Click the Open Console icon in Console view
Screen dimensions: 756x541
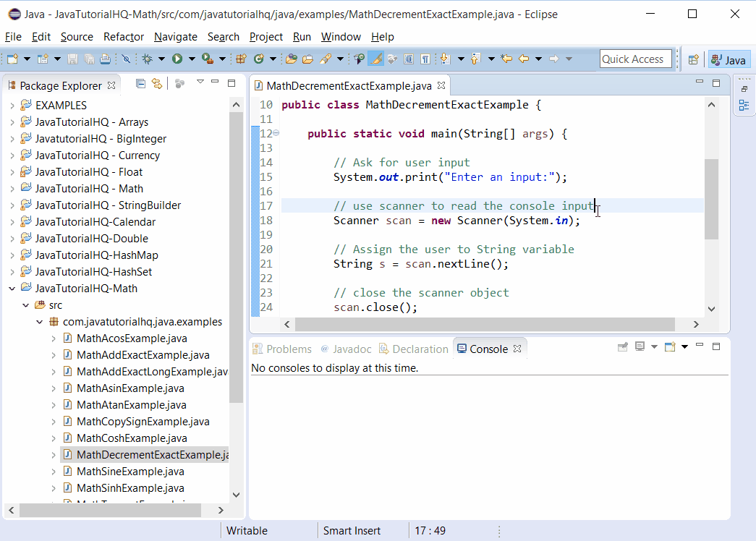[x=670, y=346]
